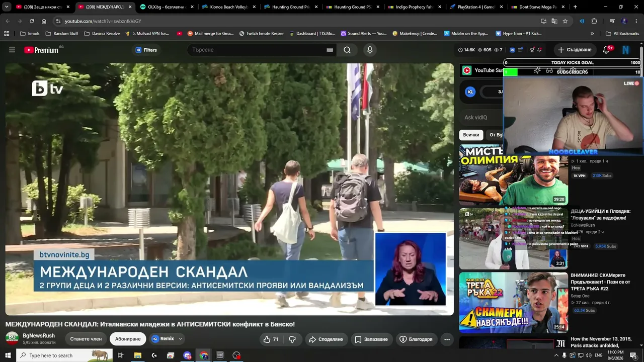Image resolution: width=644 pixels, height=362 pixels.
Task: Click the Windows taskbar search box
Action: (x=64, y=355)
